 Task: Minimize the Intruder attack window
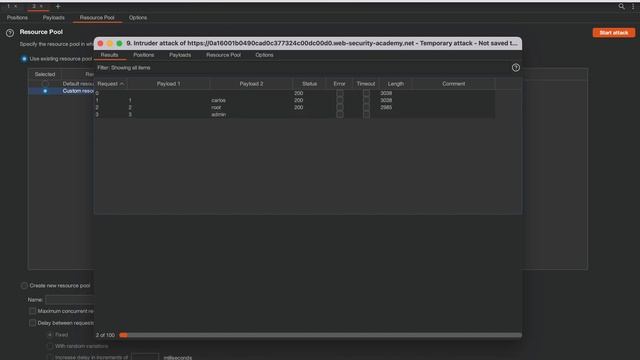[110, 43]
